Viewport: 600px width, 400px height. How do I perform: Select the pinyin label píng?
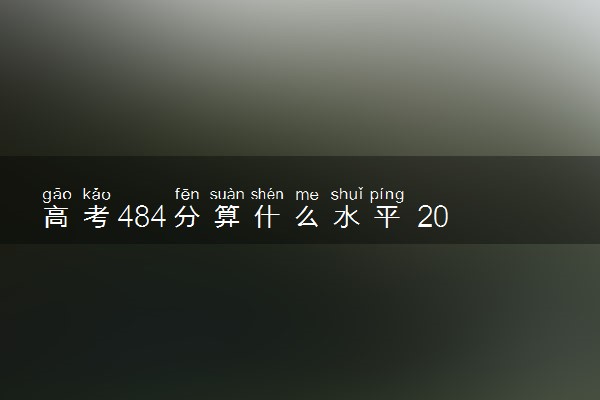point(387,195)
